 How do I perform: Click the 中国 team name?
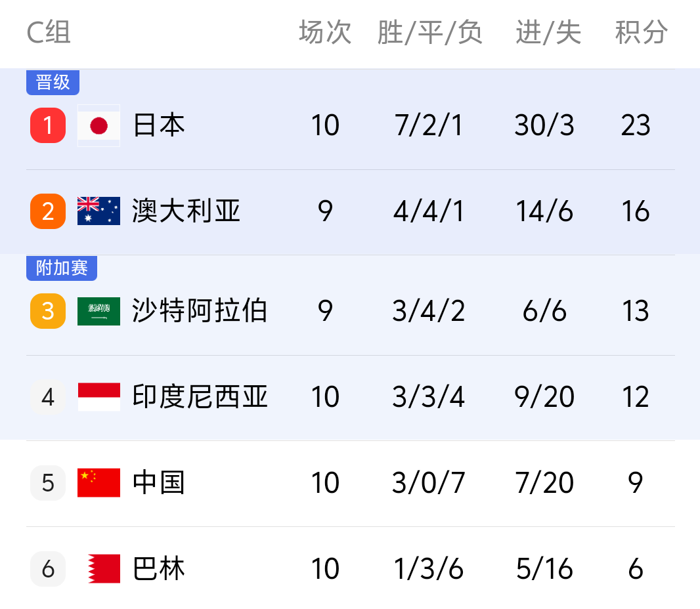[x=159, y=483]
